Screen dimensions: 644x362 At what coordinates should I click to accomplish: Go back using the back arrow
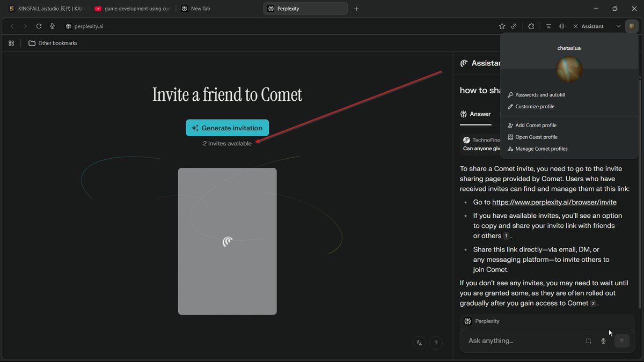(12, 26)
